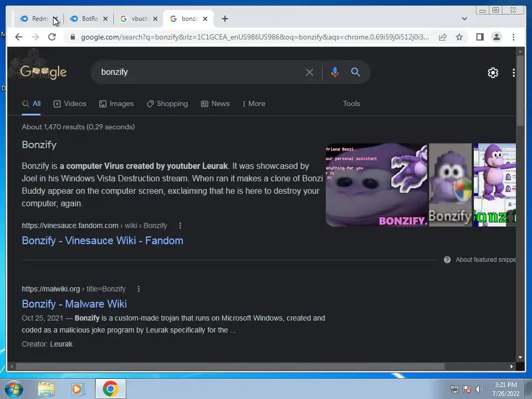Close the BotRe tab
Screen dimensions: 532x399
[105, 19]
